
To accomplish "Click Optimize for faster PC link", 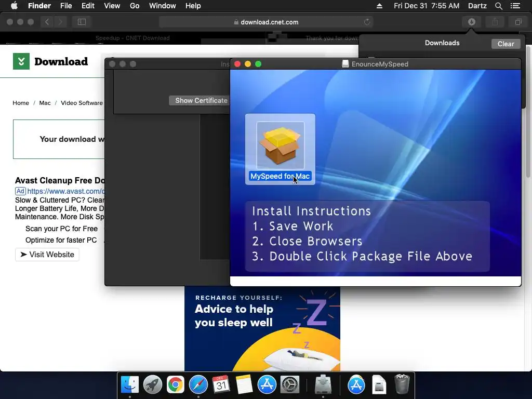I will (61, 240).
